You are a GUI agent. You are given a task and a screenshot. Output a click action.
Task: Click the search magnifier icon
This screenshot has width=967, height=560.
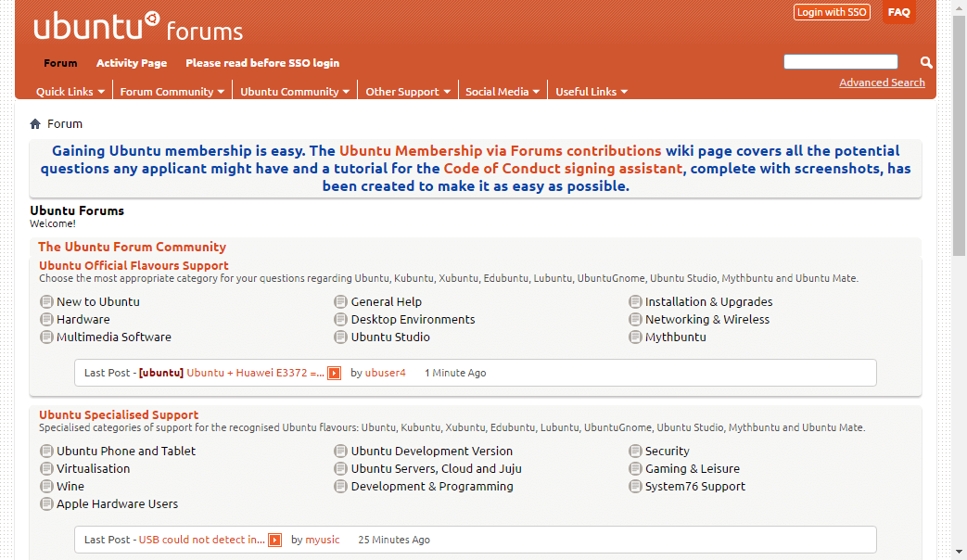tap(925, 62)
